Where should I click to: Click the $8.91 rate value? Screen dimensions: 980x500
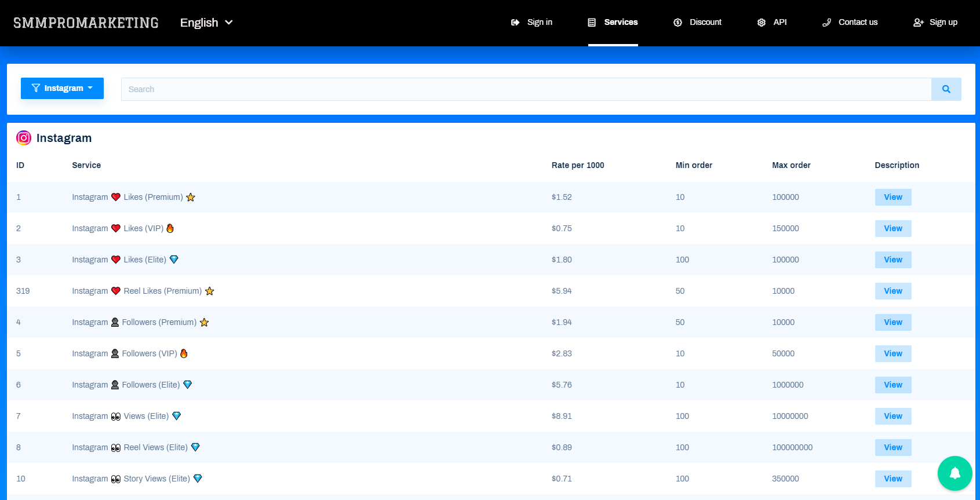coord(562,416)
